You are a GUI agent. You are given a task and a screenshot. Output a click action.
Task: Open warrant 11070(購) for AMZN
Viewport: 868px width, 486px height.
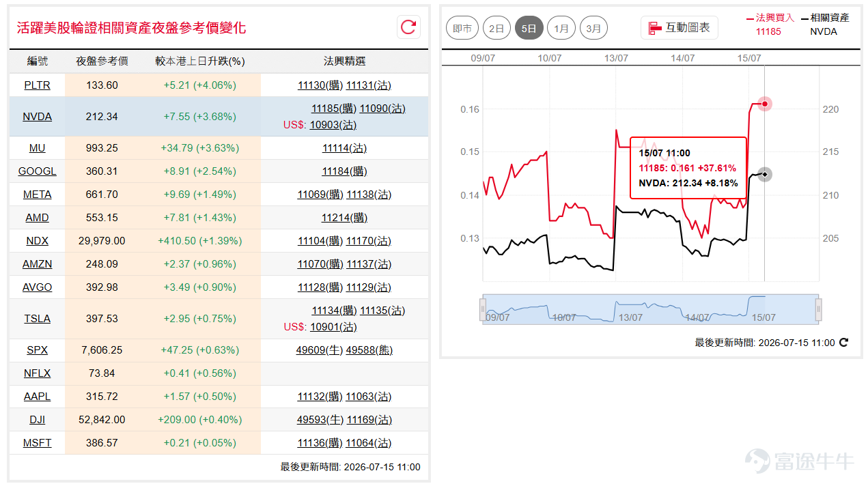click(x=320, y=264)
